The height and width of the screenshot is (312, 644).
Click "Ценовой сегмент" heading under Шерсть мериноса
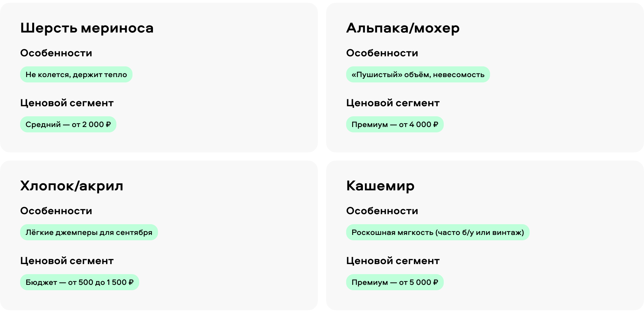(67, 103)
